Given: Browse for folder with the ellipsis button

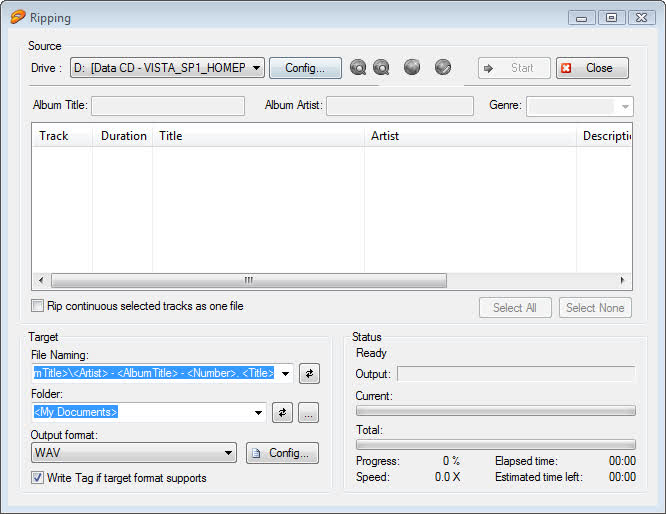Looking at the screenshot, I should tap(308, 412).
